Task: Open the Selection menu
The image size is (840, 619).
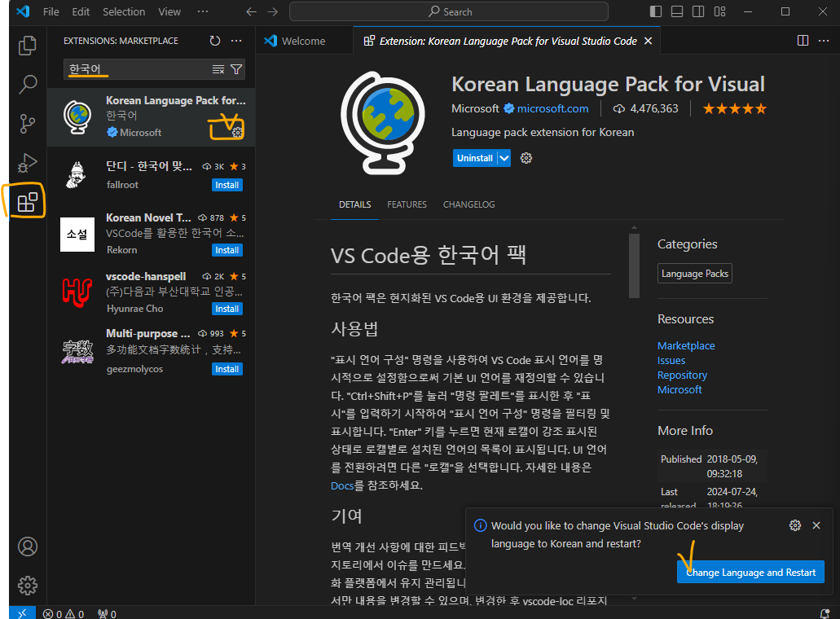Action: (x=124, y=11)
